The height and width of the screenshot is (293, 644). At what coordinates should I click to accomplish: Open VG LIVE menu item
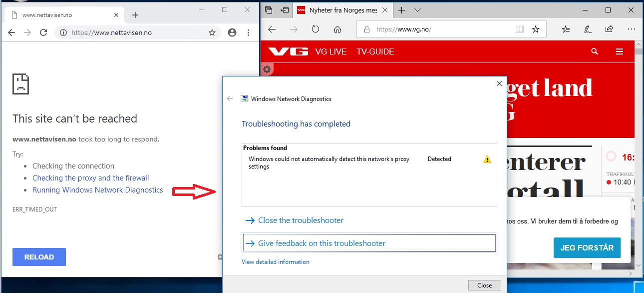click(330, 51)
